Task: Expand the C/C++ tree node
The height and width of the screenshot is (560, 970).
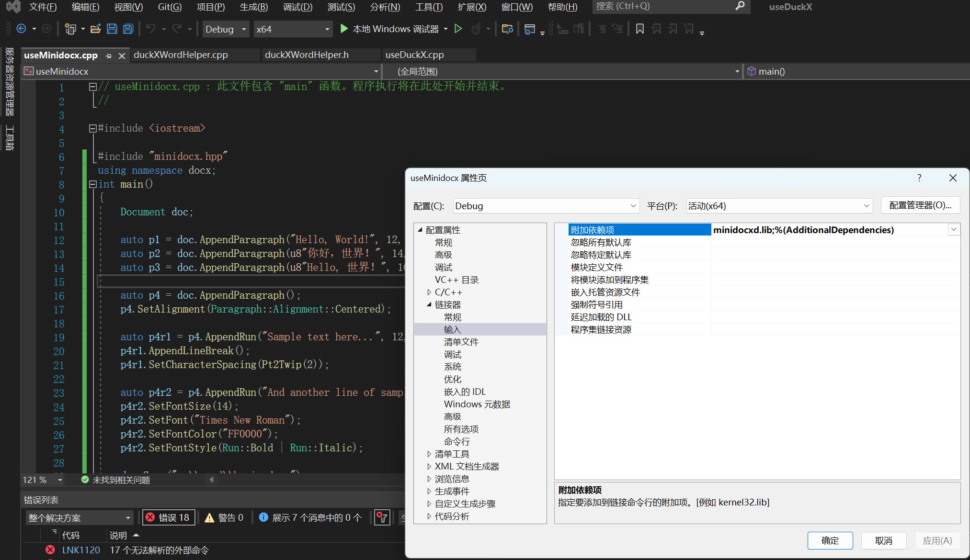Action: pos(429,292)
